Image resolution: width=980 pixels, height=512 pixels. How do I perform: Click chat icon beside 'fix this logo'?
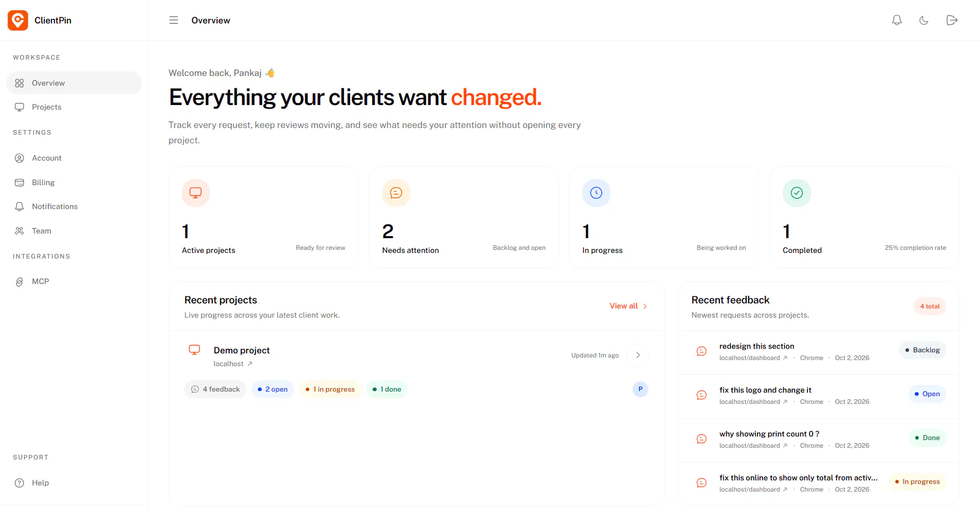[x=702, y=395]
